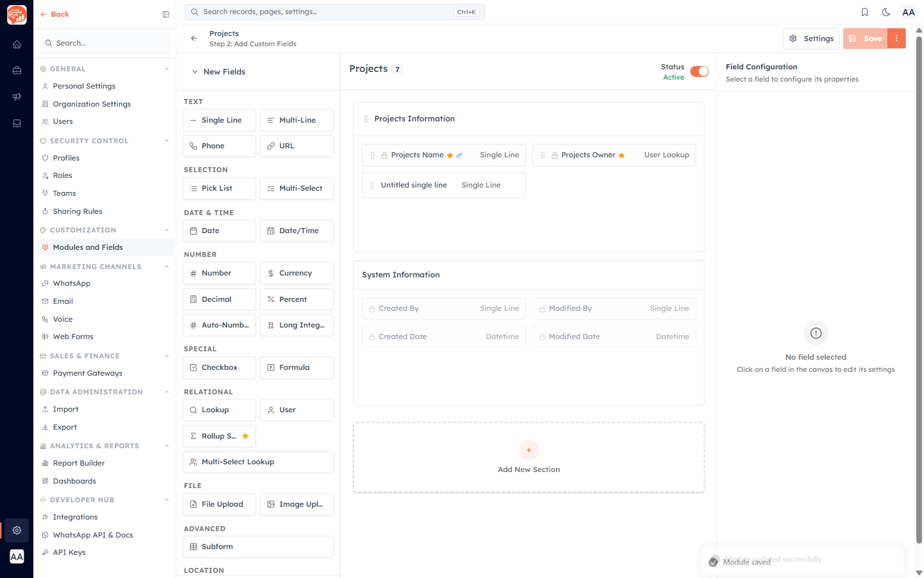Click the plus icon to add new section
Image resolution: width=924 pixels, height=578 pixels.
tap(529, 450)
